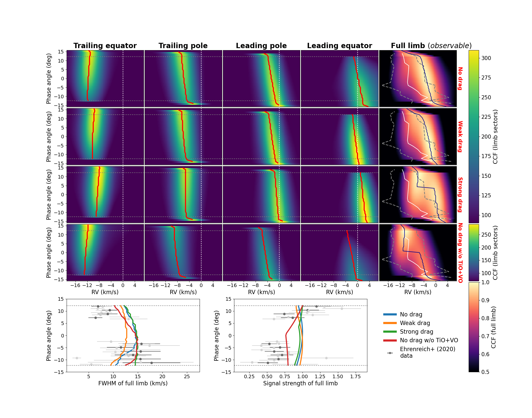532x418 pixels.
Task: Click the magma CCF full limb colorbar
Action: click(474, 327)
